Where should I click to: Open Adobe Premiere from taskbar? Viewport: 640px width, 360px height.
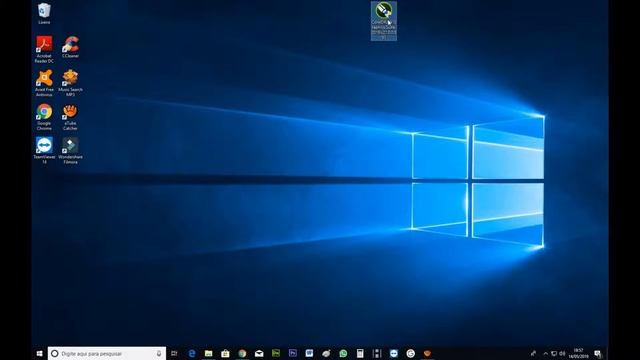[x=293, y=353]
